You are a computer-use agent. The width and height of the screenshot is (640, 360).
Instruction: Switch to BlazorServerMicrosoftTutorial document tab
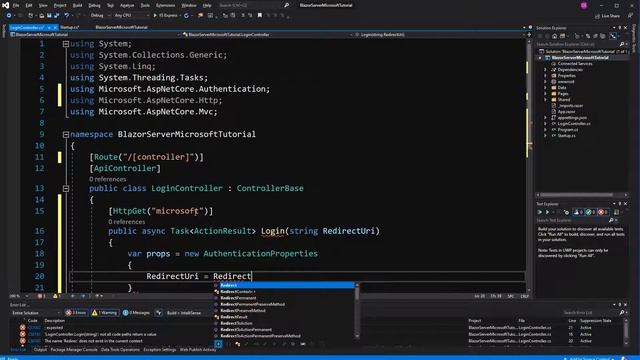(121, 27)
